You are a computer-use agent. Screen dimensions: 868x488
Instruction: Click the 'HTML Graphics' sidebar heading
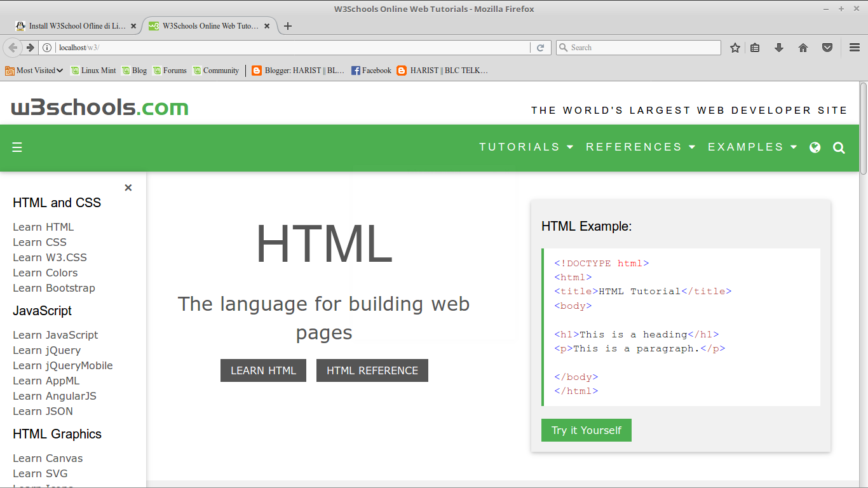pyautogui.click(x=57, y=434)
